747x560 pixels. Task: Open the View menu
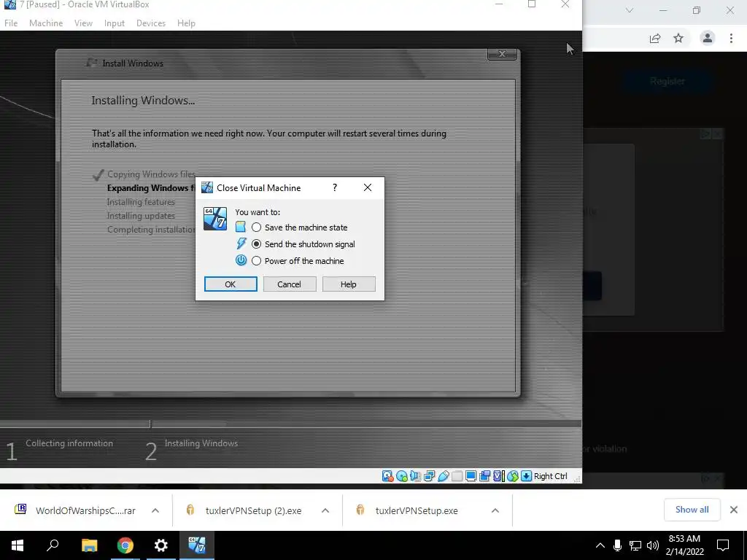click(83, 23)
